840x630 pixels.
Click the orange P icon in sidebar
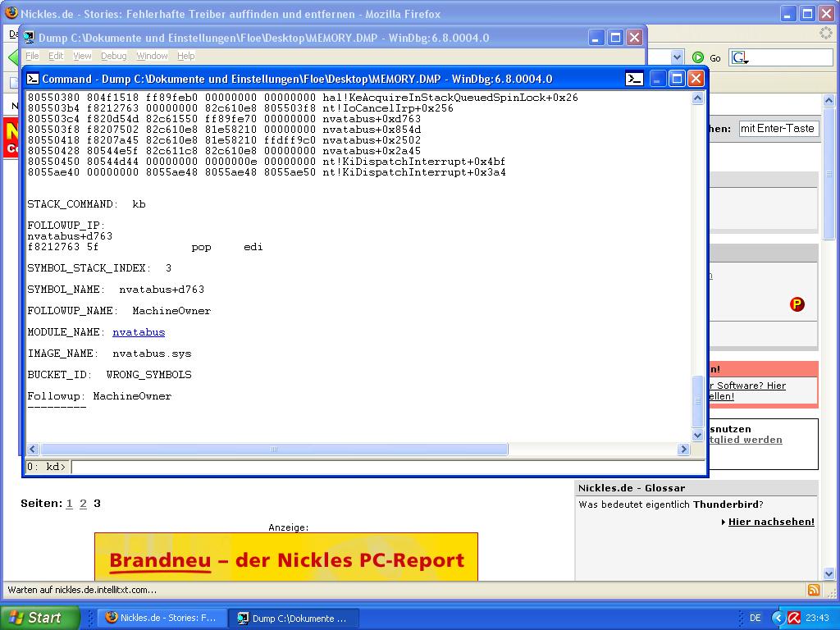[797, 304]
